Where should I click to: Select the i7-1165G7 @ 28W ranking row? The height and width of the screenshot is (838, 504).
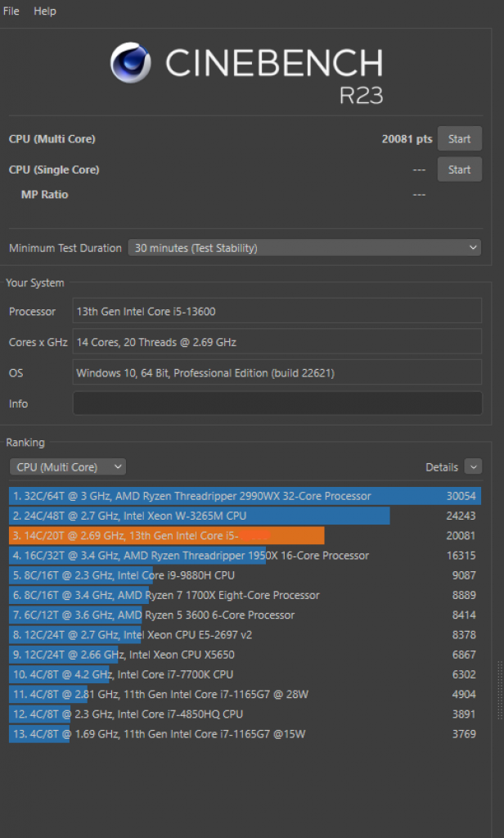tap(245, 694)
